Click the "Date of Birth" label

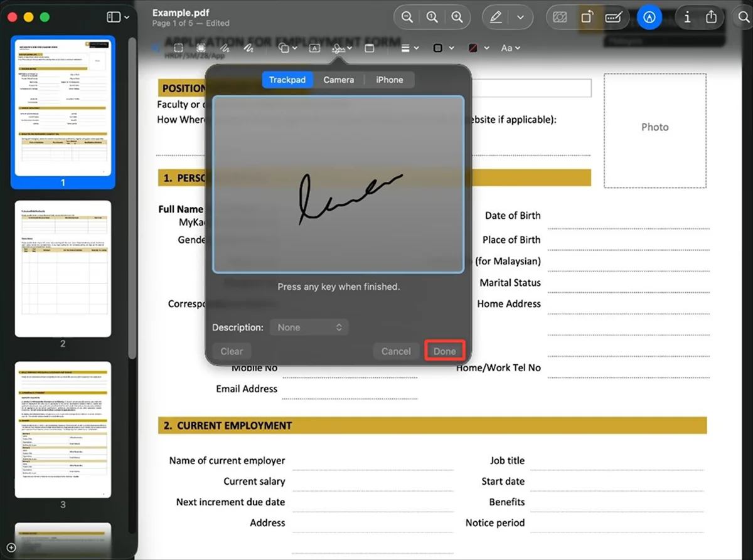tap(513, 215)
